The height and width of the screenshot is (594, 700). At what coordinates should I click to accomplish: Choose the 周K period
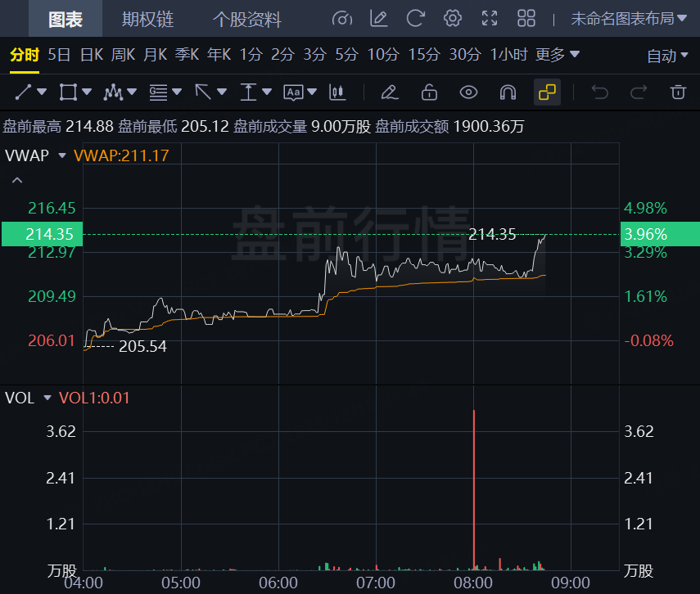pos(123,55)
